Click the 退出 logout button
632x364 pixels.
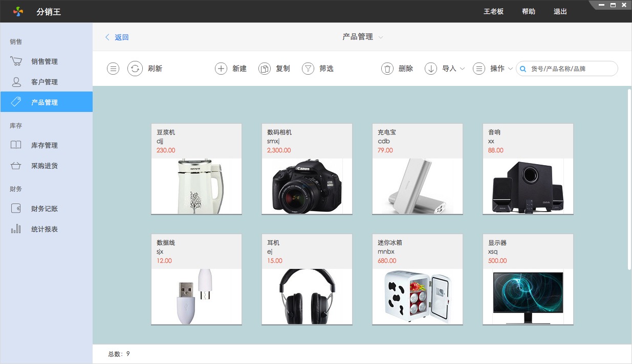[x=560, y=11]
